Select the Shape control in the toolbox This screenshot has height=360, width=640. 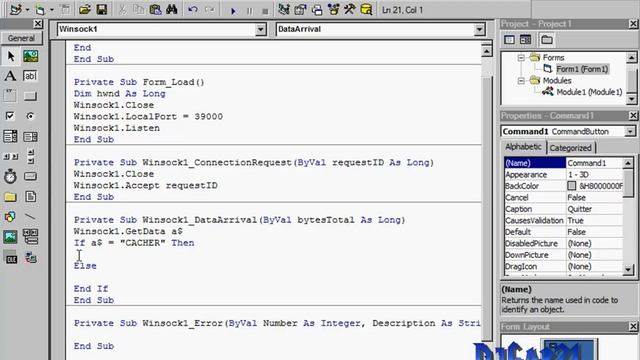[x=11, y=217]
